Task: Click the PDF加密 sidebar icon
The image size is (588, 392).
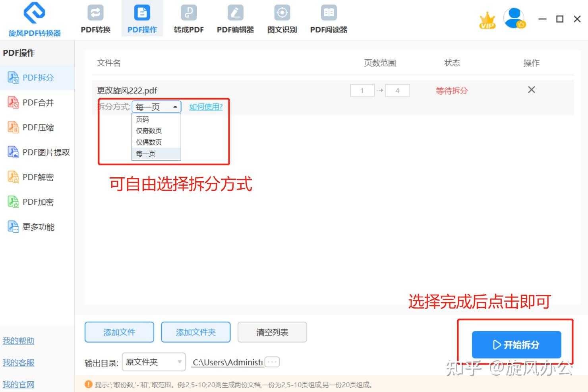Action: [13, 202]
